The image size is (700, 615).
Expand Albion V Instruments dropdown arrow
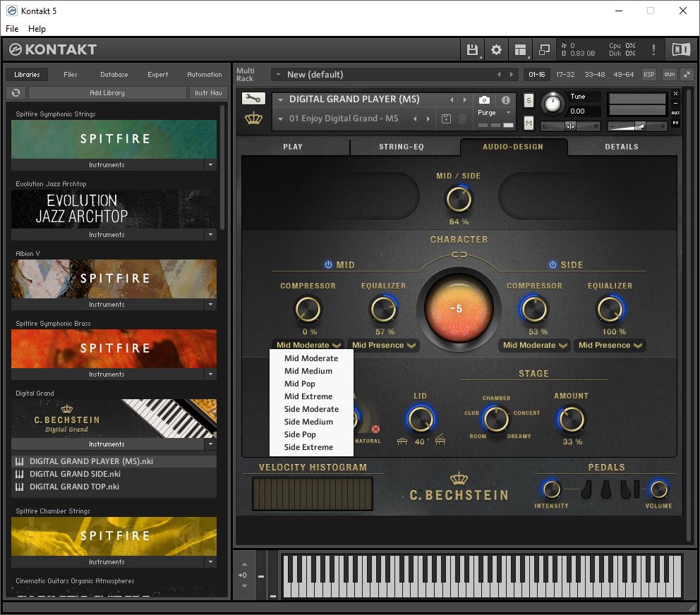point(211,305)
